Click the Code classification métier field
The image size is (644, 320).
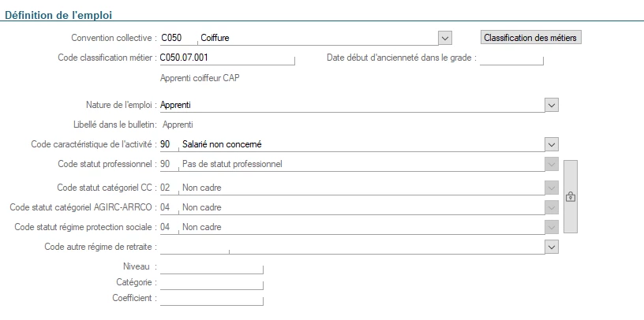pos(226,58)
